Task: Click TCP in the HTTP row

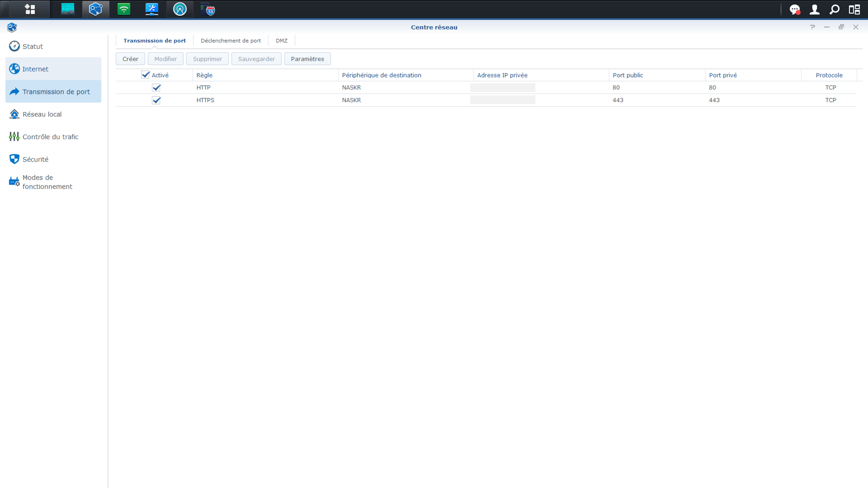Action: [831, 88]
